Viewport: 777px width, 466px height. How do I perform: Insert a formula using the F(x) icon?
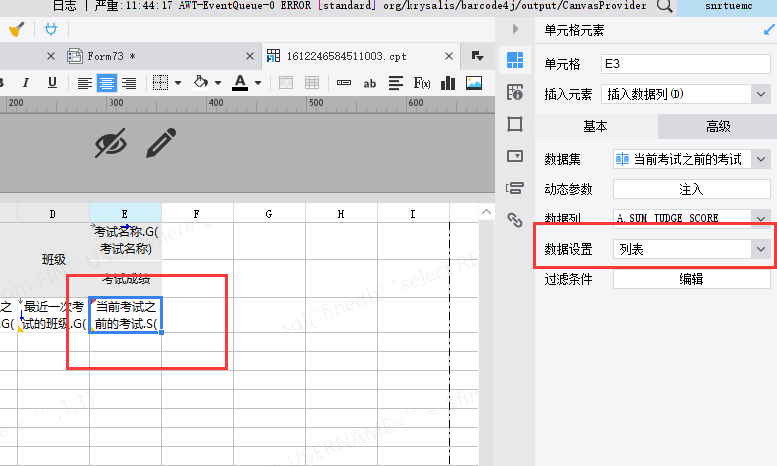[x=422, y=83]
